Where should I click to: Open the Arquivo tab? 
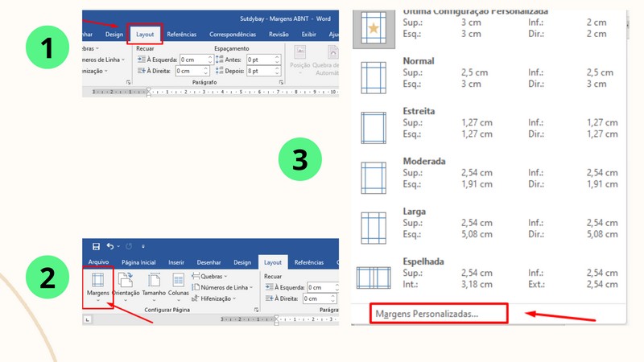(98, 262)
